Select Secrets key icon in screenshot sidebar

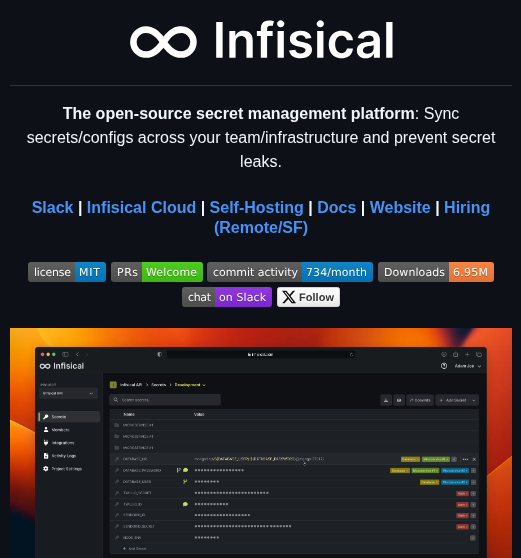pyautogui.click(x=46, y=417)
